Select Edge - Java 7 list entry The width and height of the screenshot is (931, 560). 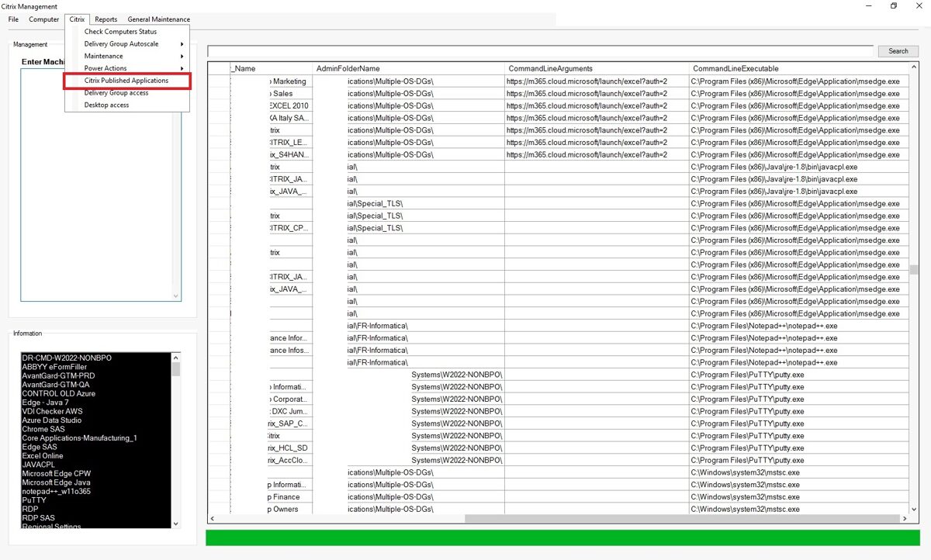(45, 403)
